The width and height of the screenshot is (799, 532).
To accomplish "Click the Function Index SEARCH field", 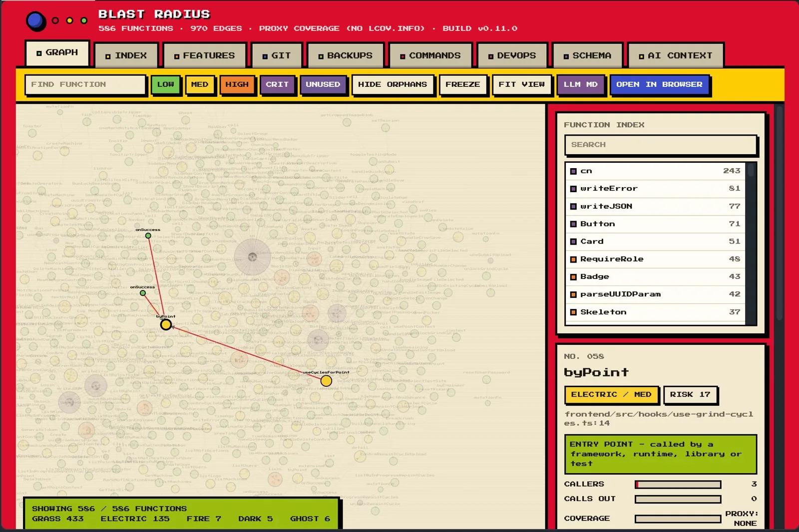I will [x=661, y=145].
